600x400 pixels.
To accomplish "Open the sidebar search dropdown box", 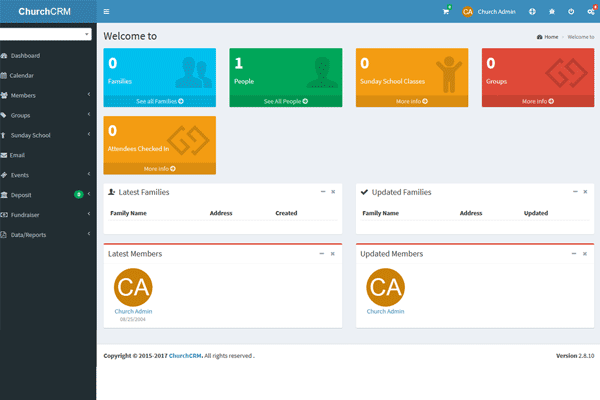I will pyautogui.click(x=46, y=33).
